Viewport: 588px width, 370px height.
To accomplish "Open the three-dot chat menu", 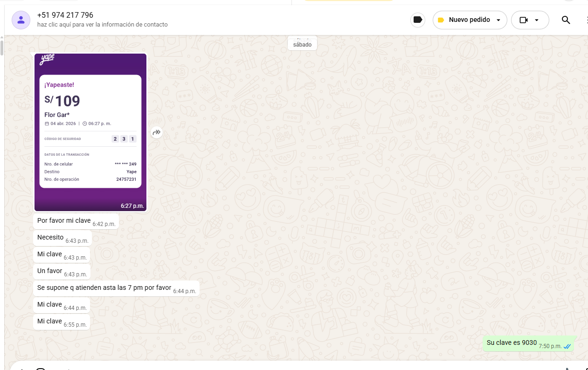I will tap(586, 20).
